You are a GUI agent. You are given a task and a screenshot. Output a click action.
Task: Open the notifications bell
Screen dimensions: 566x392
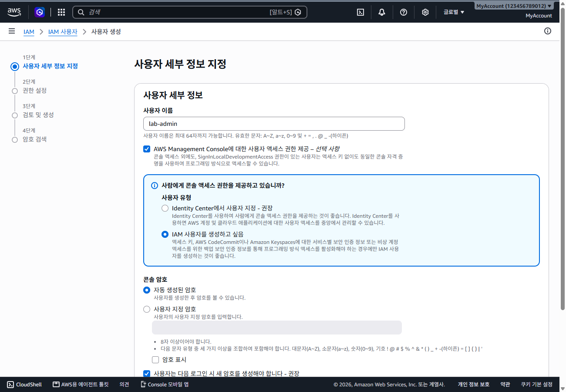(x=382, y=12)
